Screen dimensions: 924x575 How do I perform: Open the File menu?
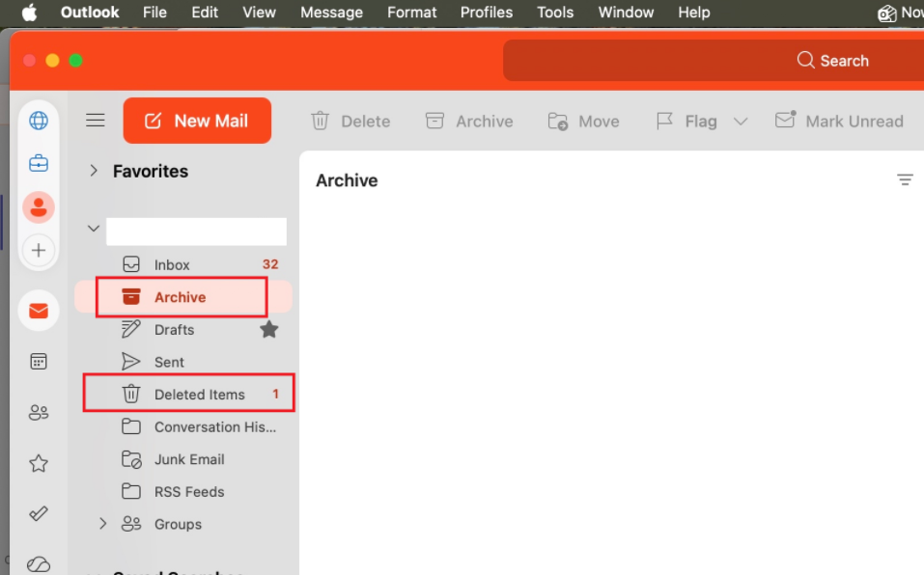tap(155, 13)
